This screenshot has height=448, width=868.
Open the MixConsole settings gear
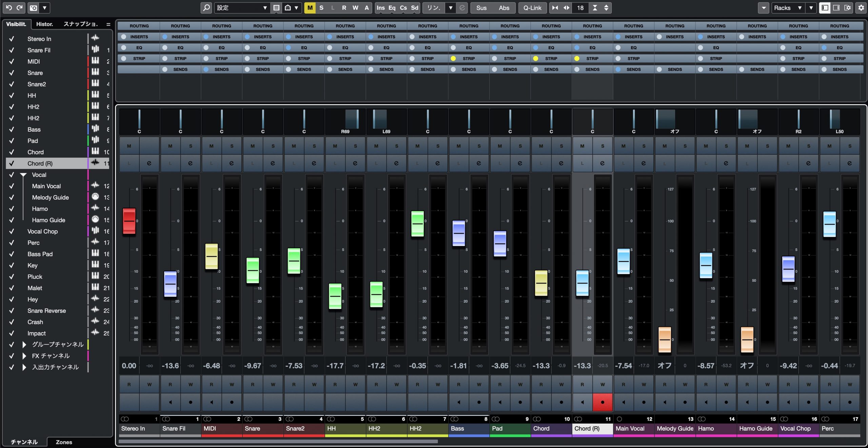[861, 7]
